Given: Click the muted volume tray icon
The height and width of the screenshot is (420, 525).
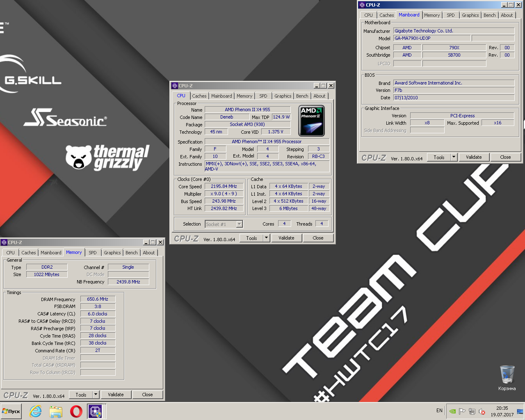Looking at the screenshot, I should click(x=482, y=411).
